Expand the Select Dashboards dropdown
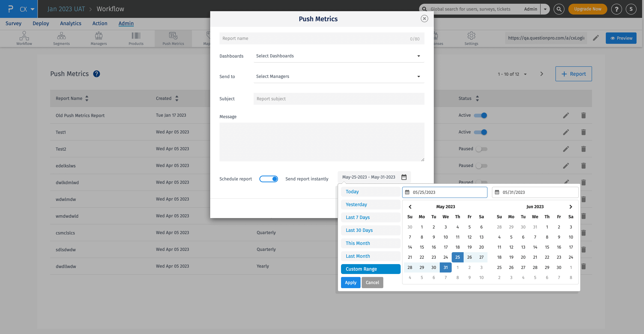Screen dimensions: 644x334 point(339,56)
